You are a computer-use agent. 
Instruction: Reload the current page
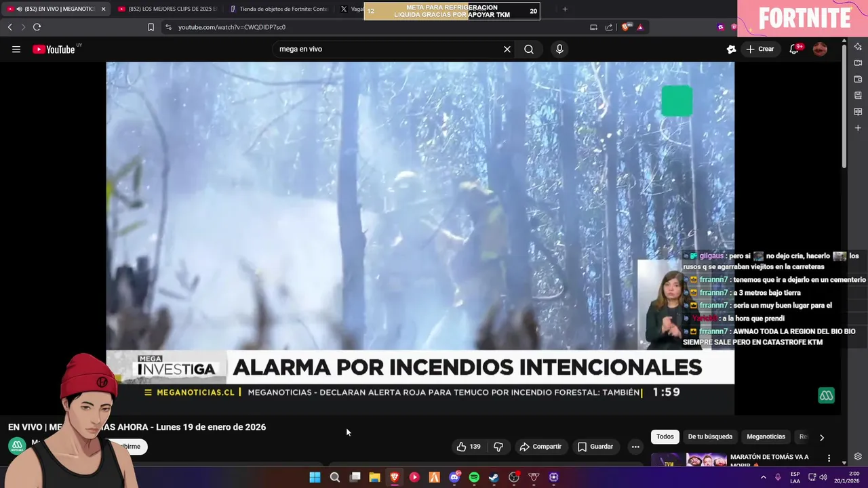[37, 27]
